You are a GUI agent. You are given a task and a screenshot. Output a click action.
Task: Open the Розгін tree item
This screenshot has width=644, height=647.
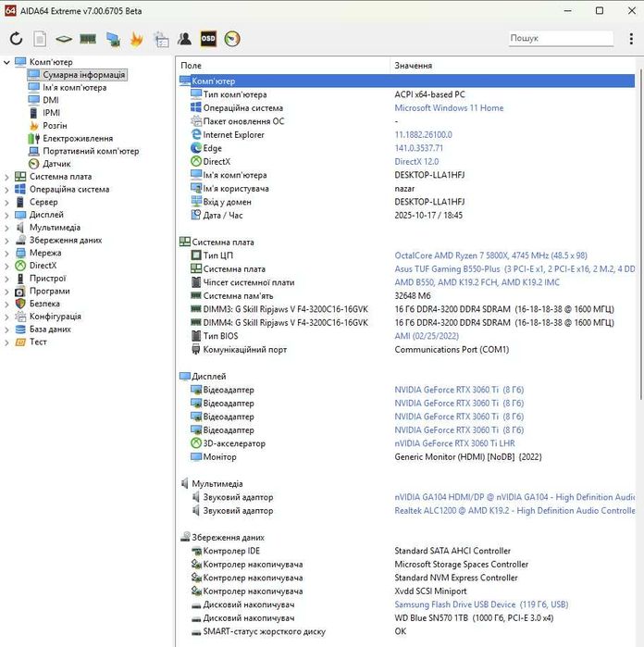(x=55, y=126)
